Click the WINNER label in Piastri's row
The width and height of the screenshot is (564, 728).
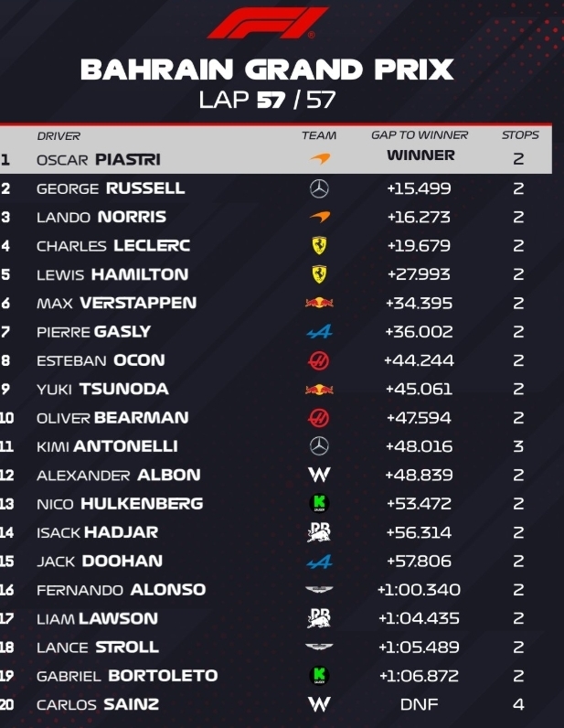[420, 155]
